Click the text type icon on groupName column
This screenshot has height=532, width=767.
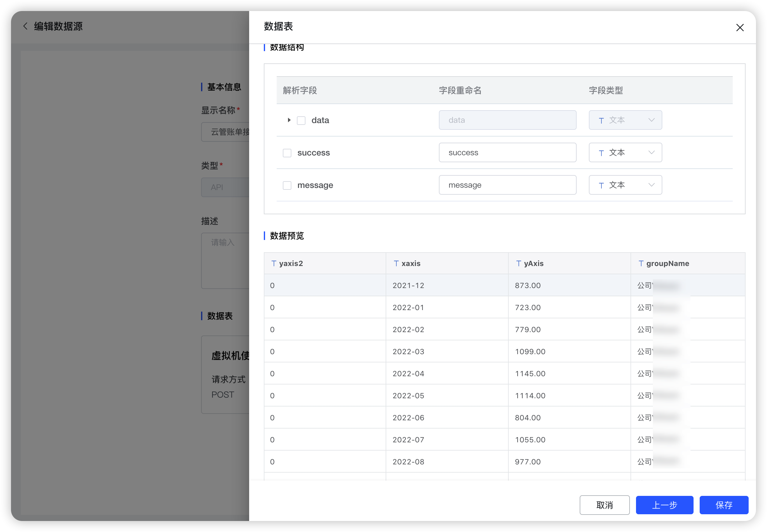tap(641, 263)
